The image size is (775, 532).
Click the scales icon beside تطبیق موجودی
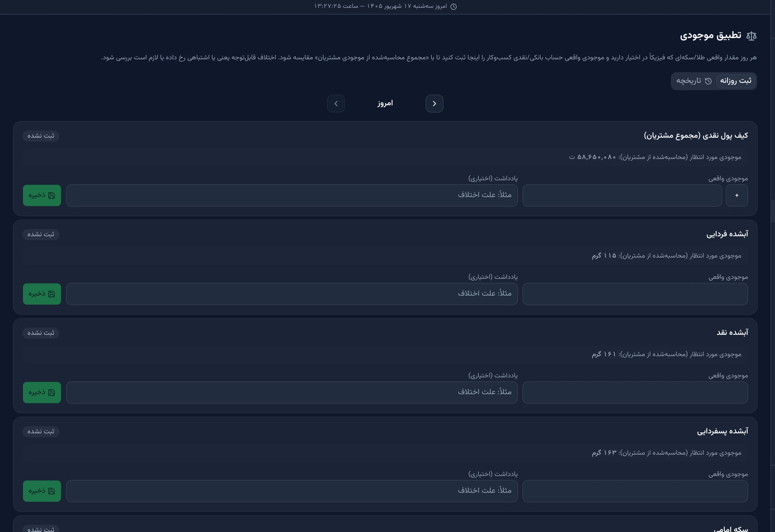pos(751,36)
